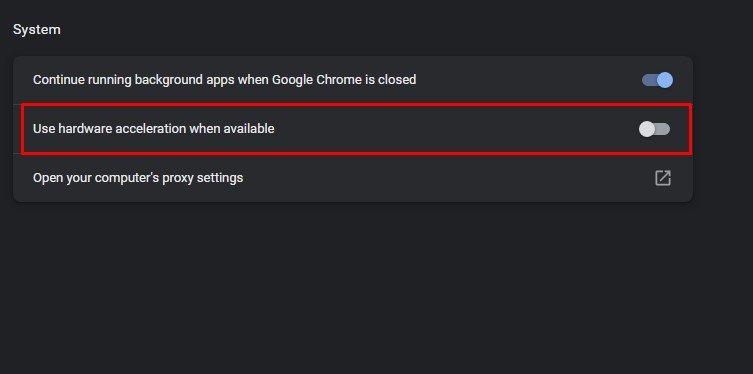This screenshot has width=753, height=374.
Task: Turn off the background apps toggle
Action: 657,80
